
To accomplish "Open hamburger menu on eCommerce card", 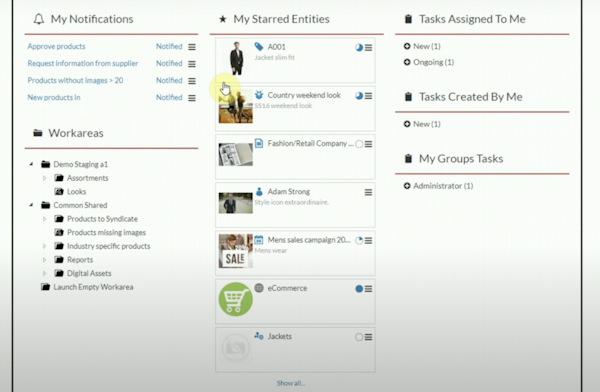I will coord(368,289).
